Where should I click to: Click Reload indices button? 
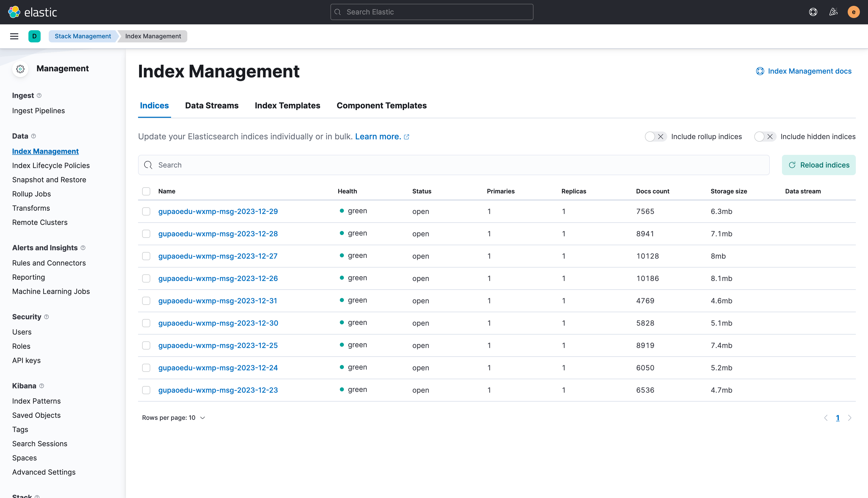[819, 165]
